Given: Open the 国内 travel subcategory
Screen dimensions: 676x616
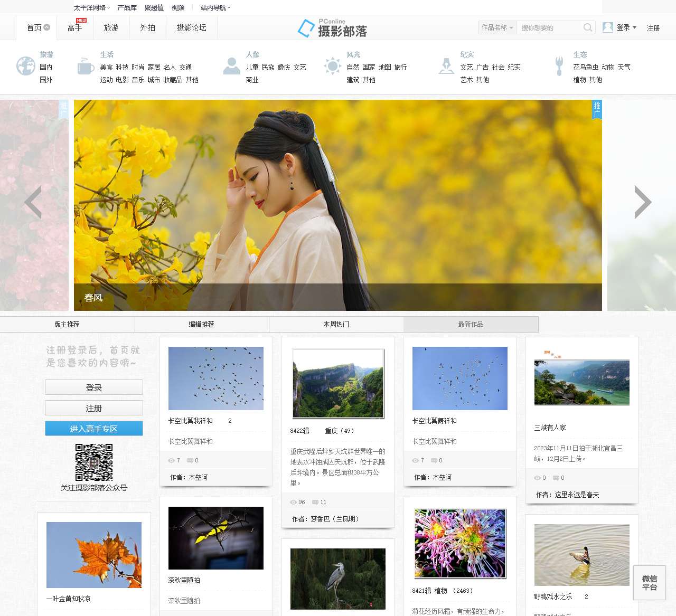Looking at the screenshot, I should click(x=46, y=67).
